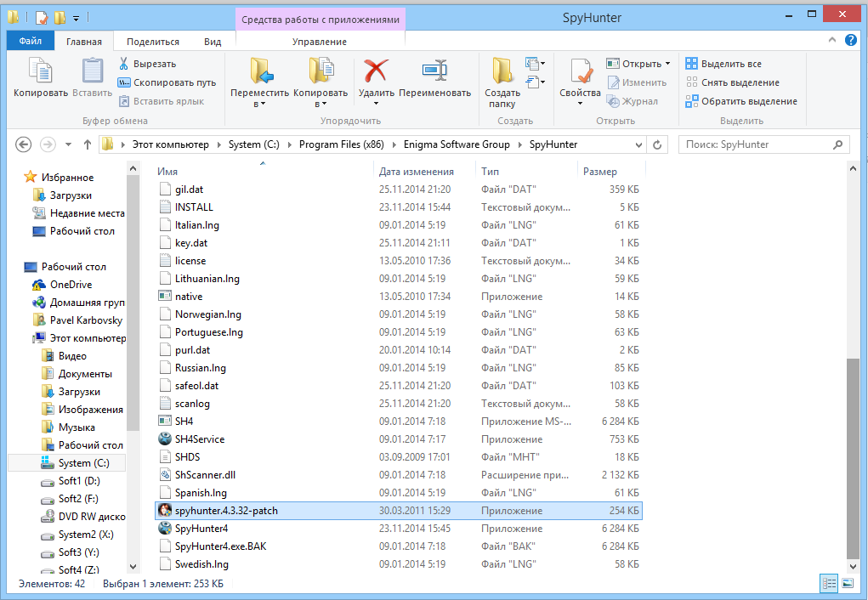Image resolution: width=868 pixels, height=600 pixels.
Task: Go back with the left arrow button
Action: click(x=23, y=144)
